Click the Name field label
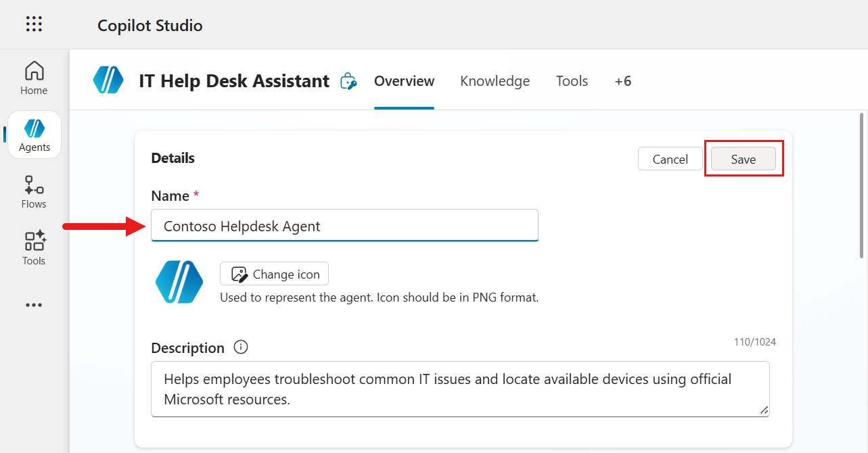 tap(170, 196)
